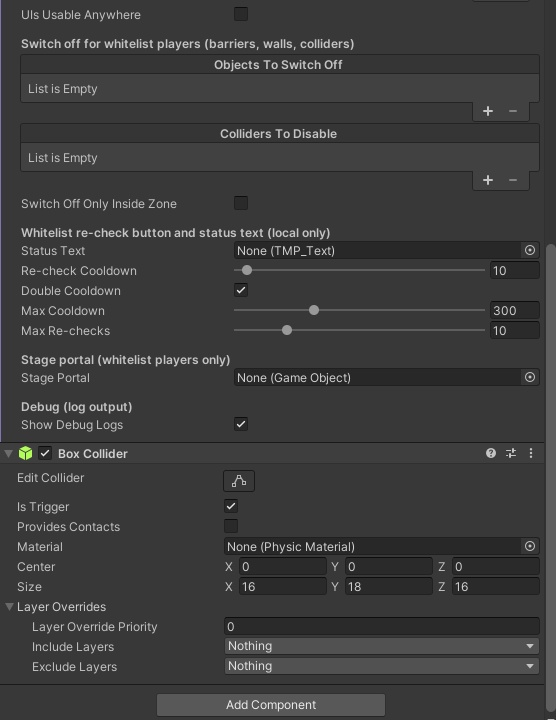Open object picker for Status Text
The width and height of the screenshot is (556, 720).
(530, 250)
